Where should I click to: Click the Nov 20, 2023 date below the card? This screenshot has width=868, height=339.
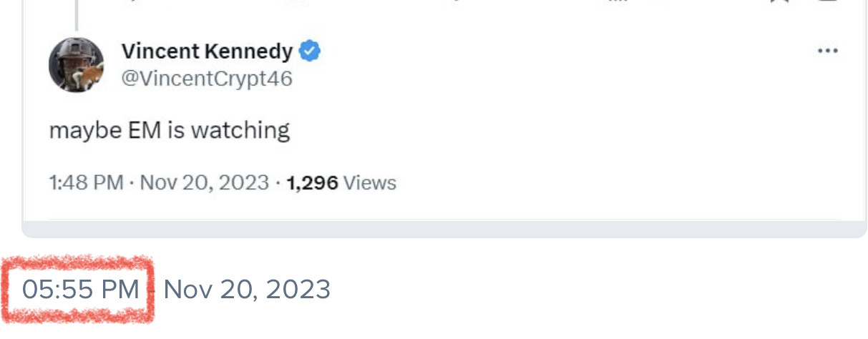point(247,289)
